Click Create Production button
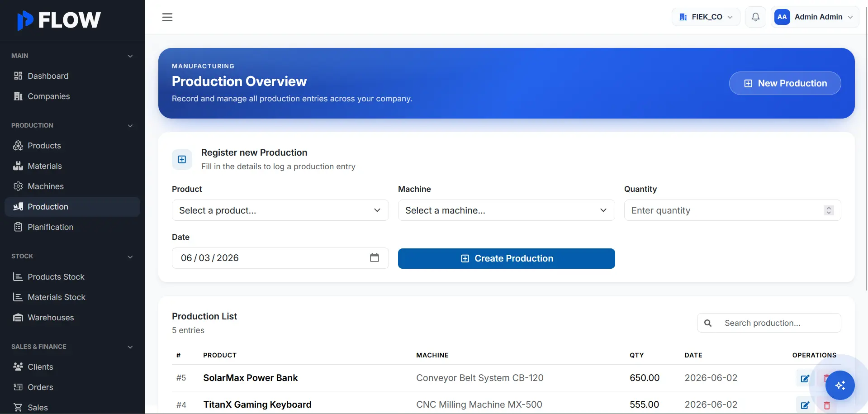Image resolution: width=868 pixels, height=414 pixels. [x=506, y=258]
